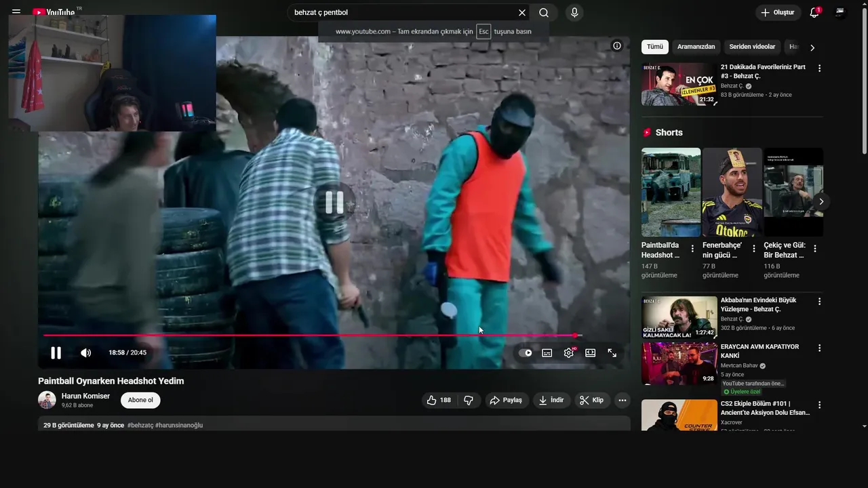Open Akbaba'nın Evindeki Büyük Yüzleşme thumbnail
This screenshot has height=488, width=868.
click(679, 317)
